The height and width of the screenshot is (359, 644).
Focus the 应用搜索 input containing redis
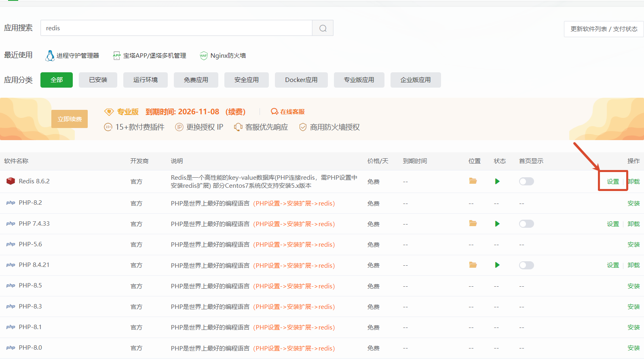point(176,28)
